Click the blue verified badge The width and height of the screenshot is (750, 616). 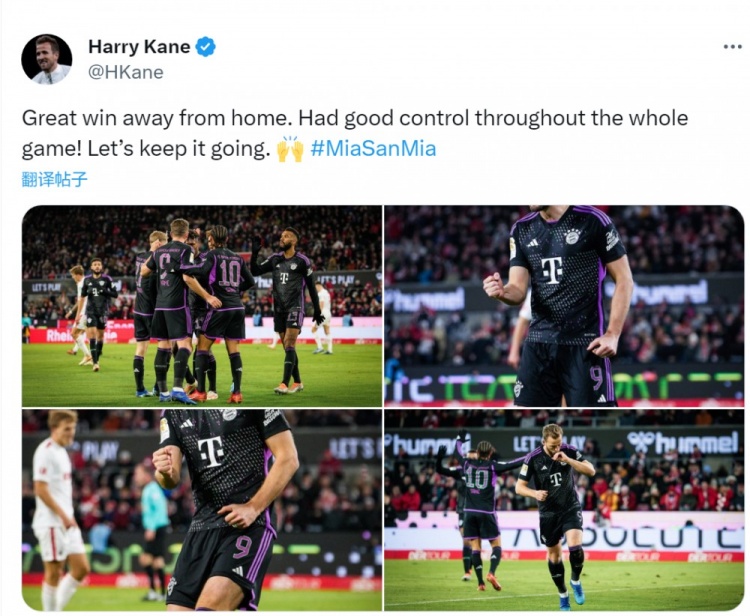(206, 47)
